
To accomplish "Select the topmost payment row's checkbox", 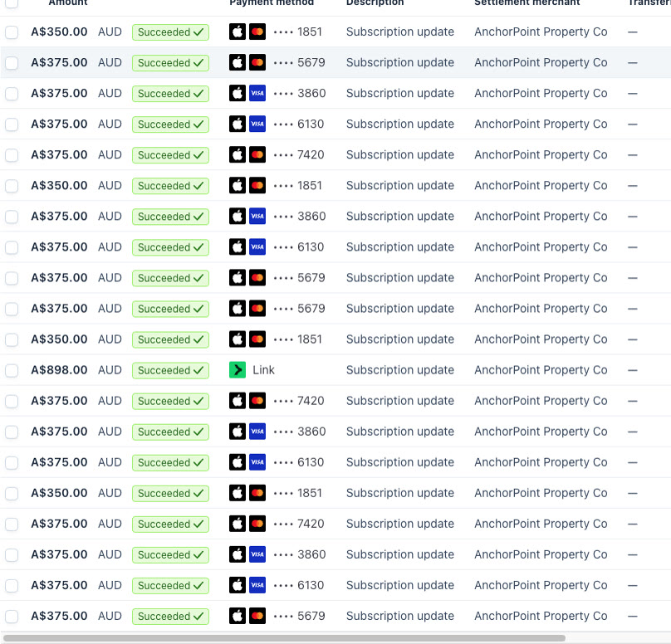I will pos(12,32).
